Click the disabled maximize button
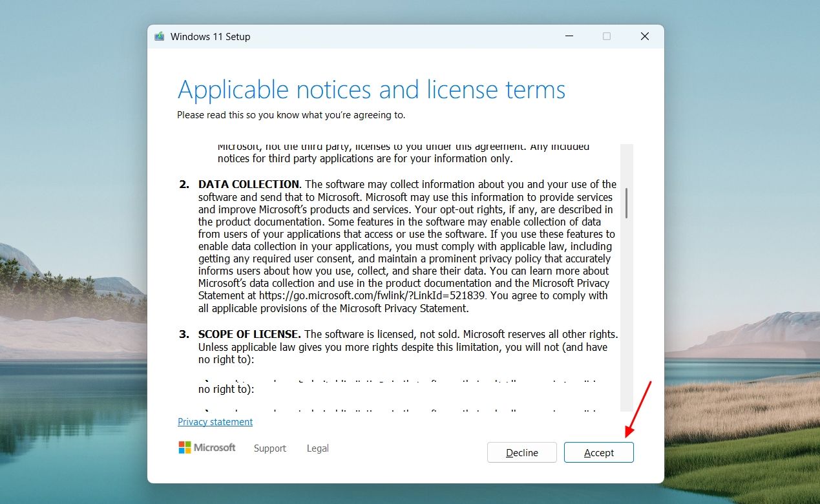 coord(606,36)
